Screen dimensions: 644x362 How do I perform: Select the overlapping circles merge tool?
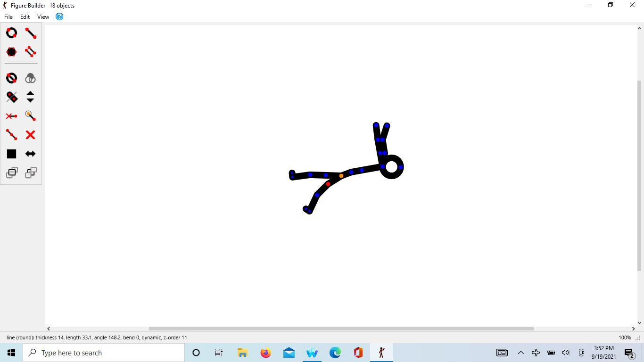click(x=30, y=78)
